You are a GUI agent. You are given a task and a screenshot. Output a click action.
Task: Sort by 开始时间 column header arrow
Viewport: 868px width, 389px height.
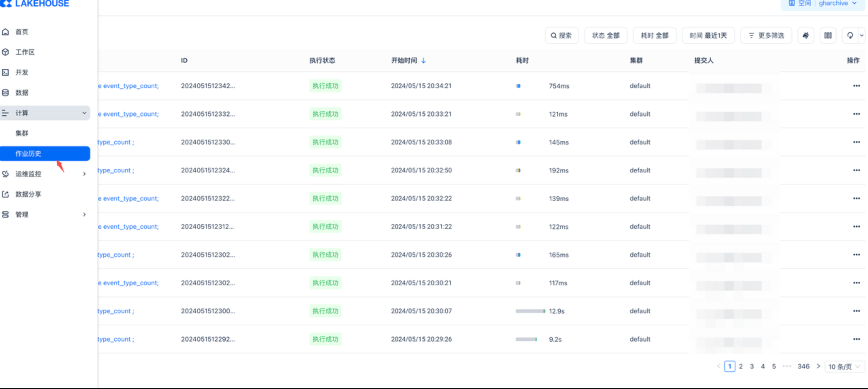[423, 61]
